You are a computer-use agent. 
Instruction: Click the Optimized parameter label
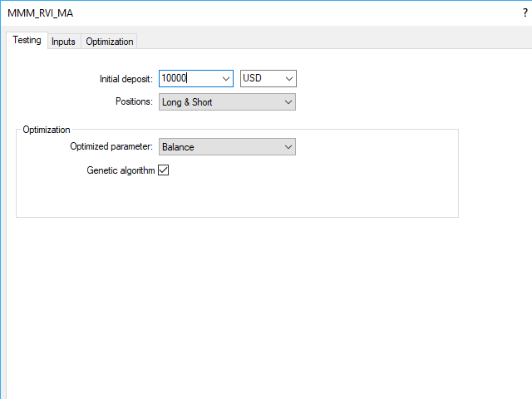click(x=111, y=147)
